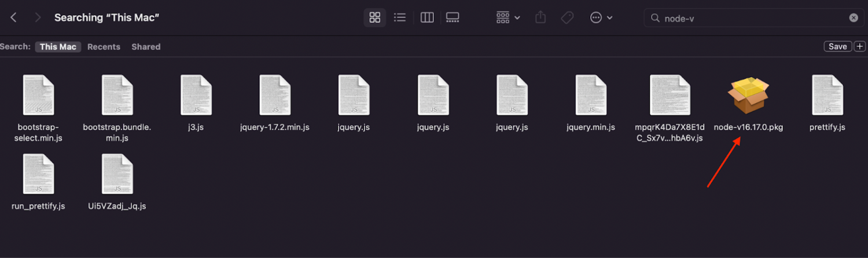
Task: Select the Shared search scope
Action: pos(146,47)
